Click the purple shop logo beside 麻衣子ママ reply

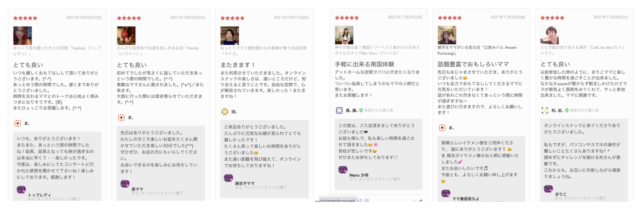229,178
